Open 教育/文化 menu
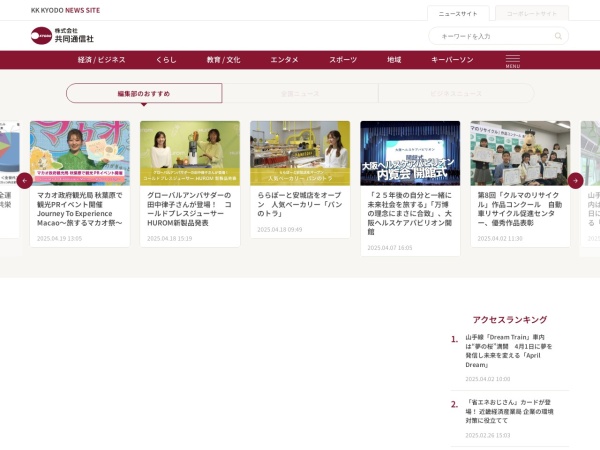 click(223, 60)
